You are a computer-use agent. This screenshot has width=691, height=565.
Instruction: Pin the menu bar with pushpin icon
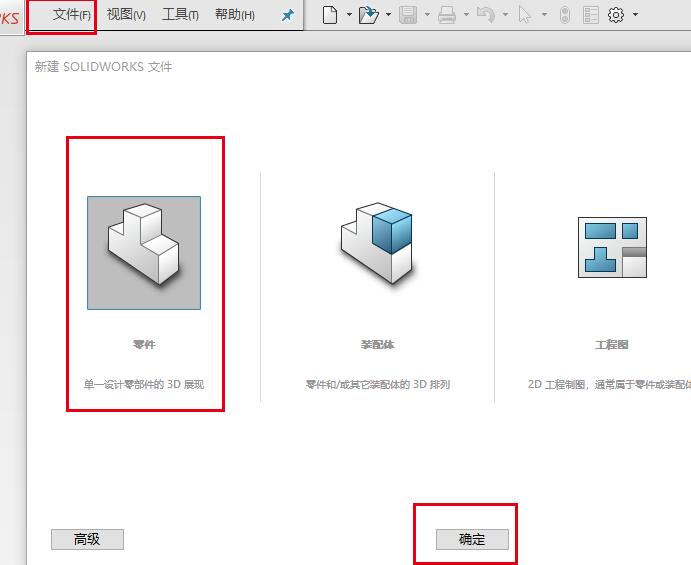point(287,15)
